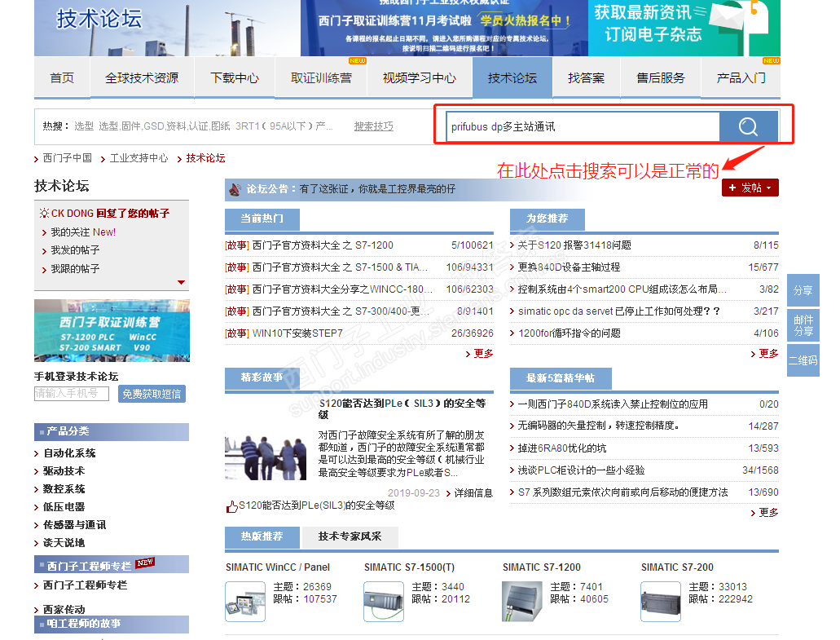Open the forum announcement text link
This screenshot has height=640, width=840.
(x=377, y=189)
